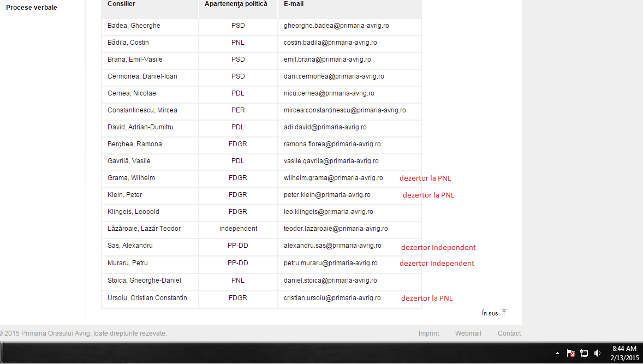Click the up-arrow icon beside În sus
This screenshot has height=364, width=643.
coord(504,313)
